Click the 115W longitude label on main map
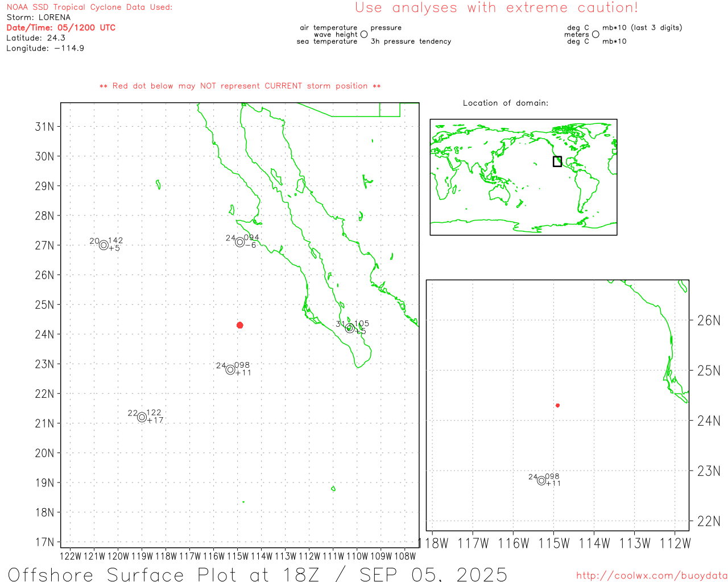 (x=238, y=556)
